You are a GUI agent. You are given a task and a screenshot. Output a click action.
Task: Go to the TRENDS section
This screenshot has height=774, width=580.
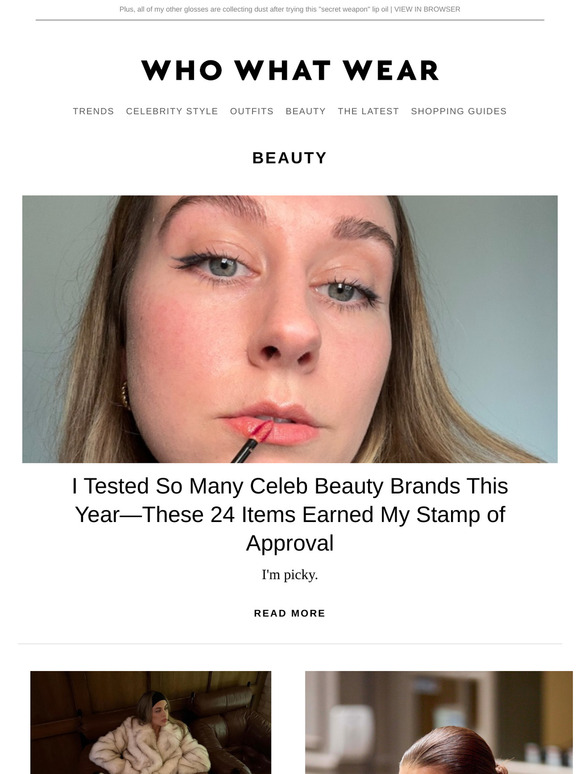click(x=93, y=111)
